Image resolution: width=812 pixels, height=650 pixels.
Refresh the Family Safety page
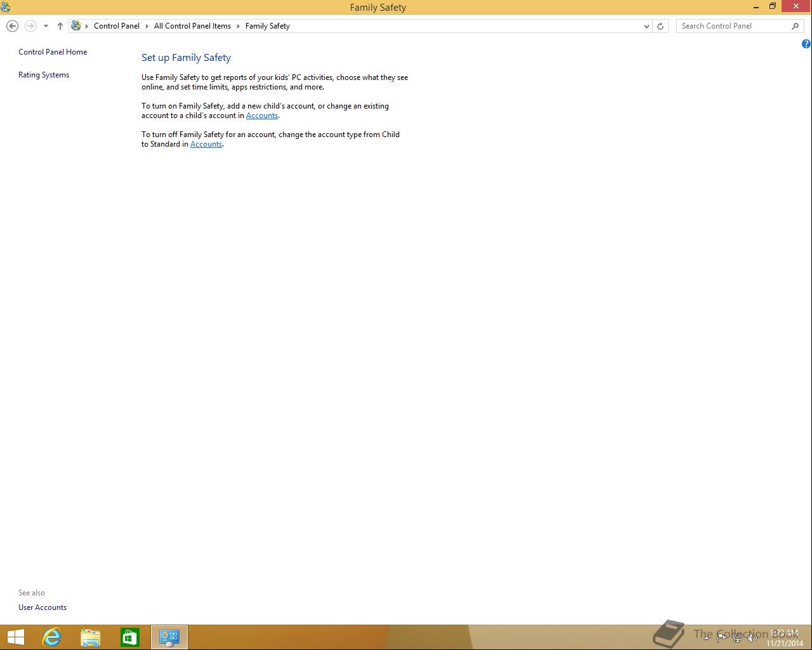coord(660,26)
